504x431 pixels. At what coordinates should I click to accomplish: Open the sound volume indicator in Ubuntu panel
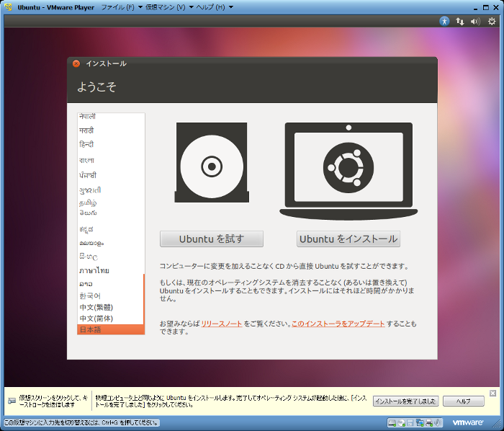(475, 22)
